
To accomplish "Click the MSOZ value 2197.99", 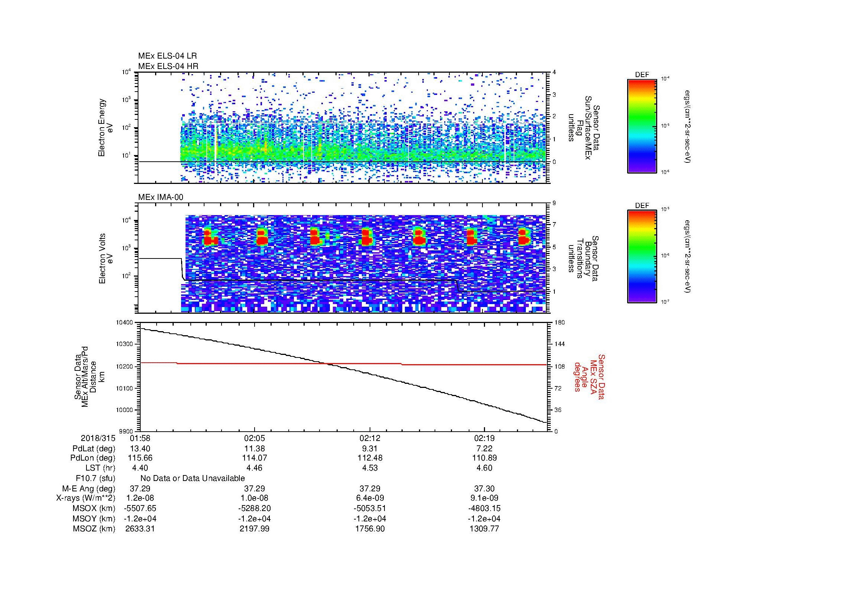I will coord(255,529).
